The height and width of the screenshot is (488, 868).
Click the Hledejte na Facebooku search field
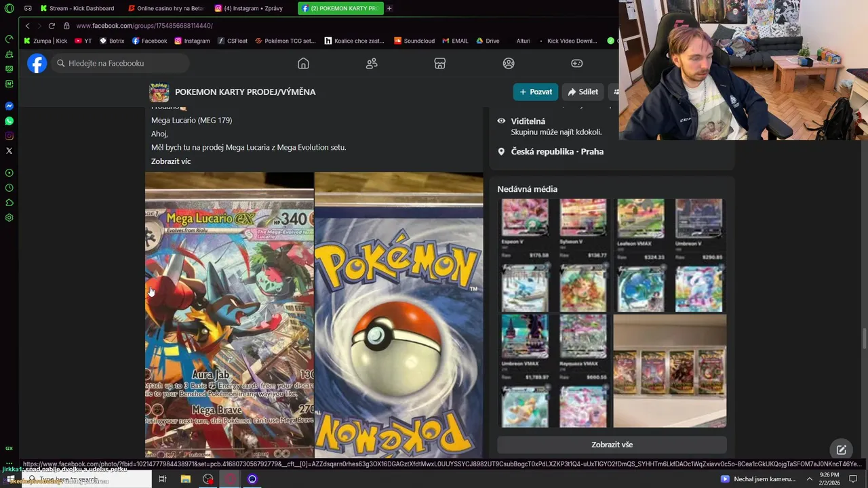coord(121,63)
